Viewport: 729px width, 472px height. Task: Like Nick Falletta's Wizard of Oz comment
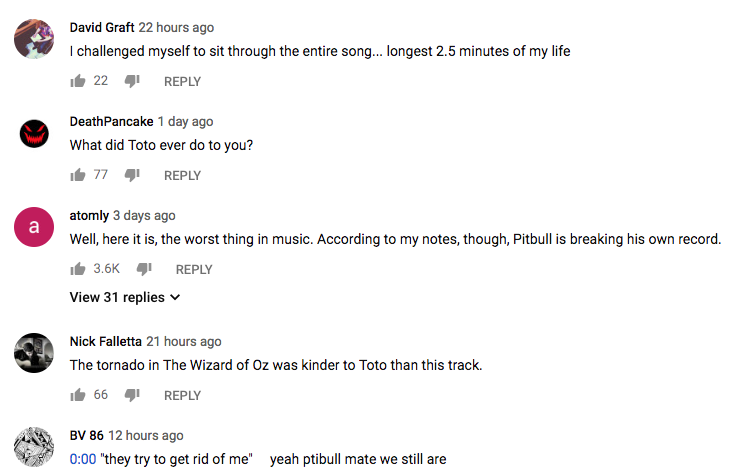(x=78, y=395)
